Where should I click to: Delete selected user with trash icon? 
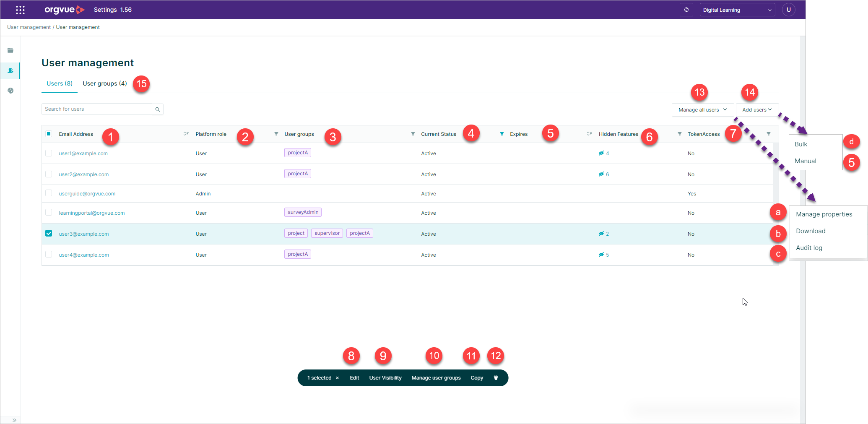pyautogui.click(x=496, y=377)
